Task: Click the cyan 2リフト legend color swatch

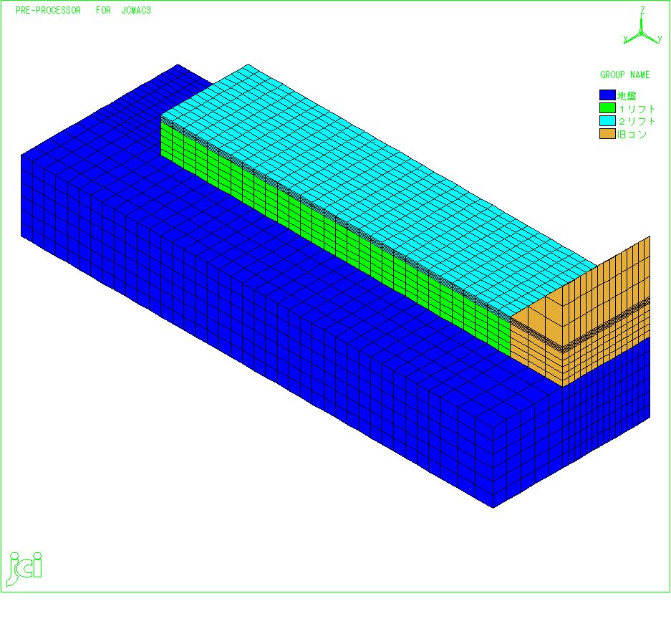Action: [607, 121]
